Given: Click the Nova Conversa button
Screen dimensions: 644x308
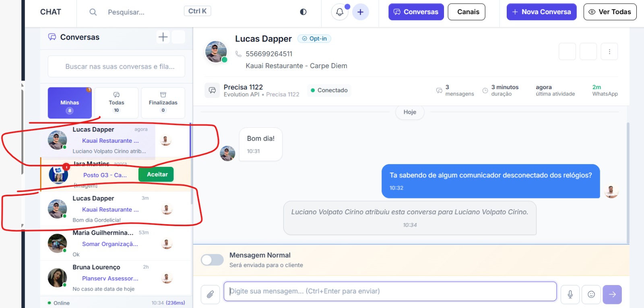Looking at the screenshot, I should 541,12.
